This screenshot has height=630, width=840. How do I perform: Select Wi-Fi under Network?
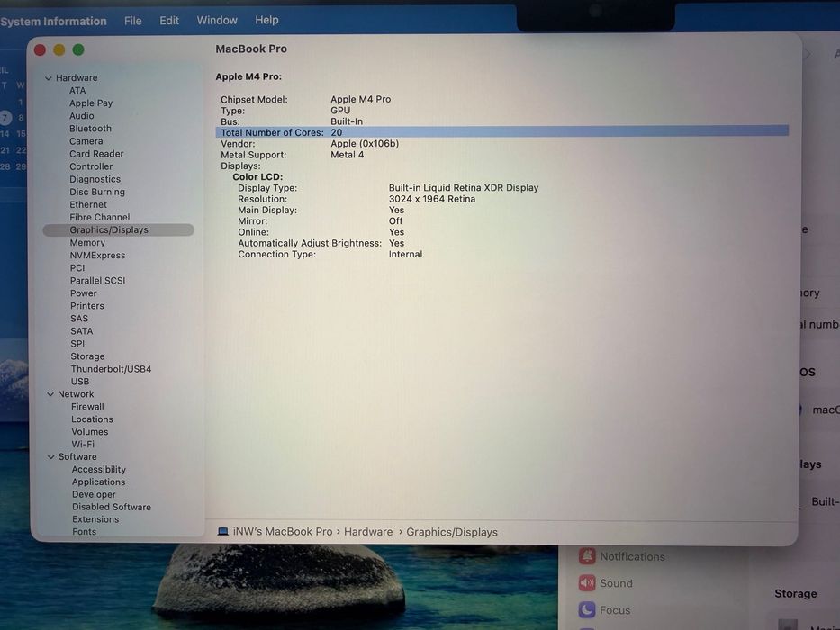83,444
